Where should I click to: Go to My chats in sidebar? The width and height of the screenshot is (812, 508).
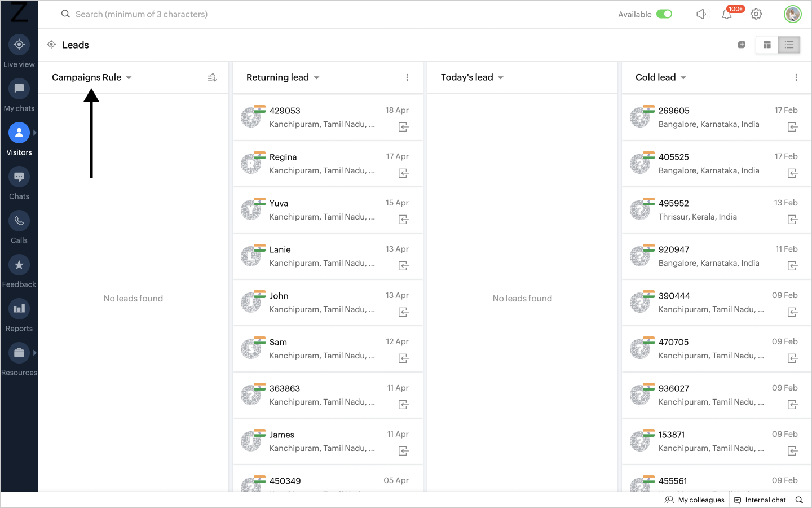19,89
